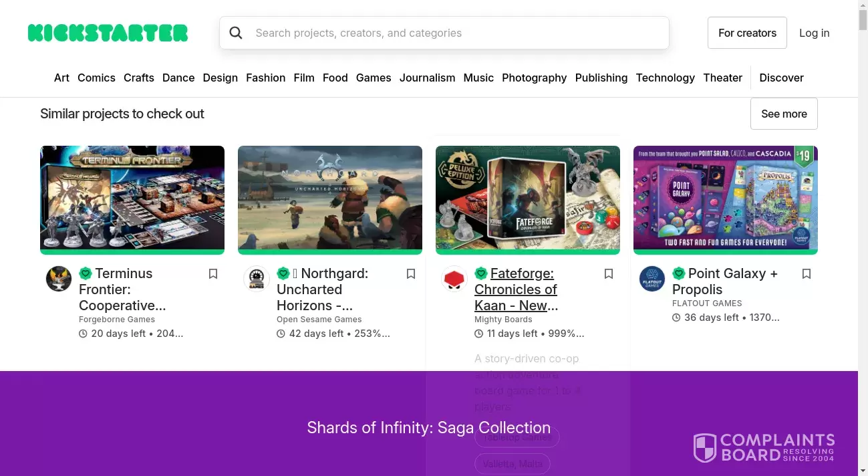The image size is (868, 476).
Task: Click Shards of Infinity: Saga Collection caption
Action: (429, 428)
